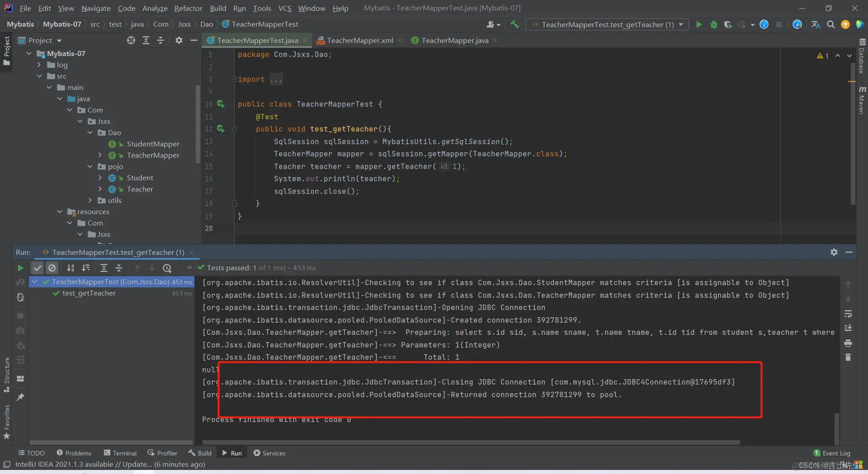
Task: Click the Select Opened File target icon
Action: [131, 40]
